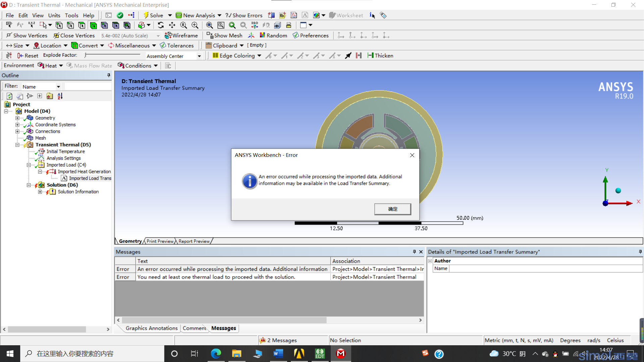Select Initial Temperature tree item

coord(65,151)
